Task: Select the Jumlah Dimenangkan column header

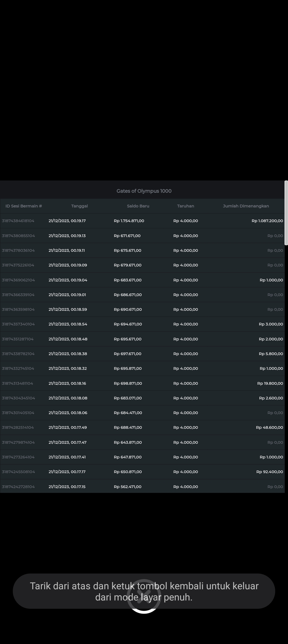Action: point(246,206)
